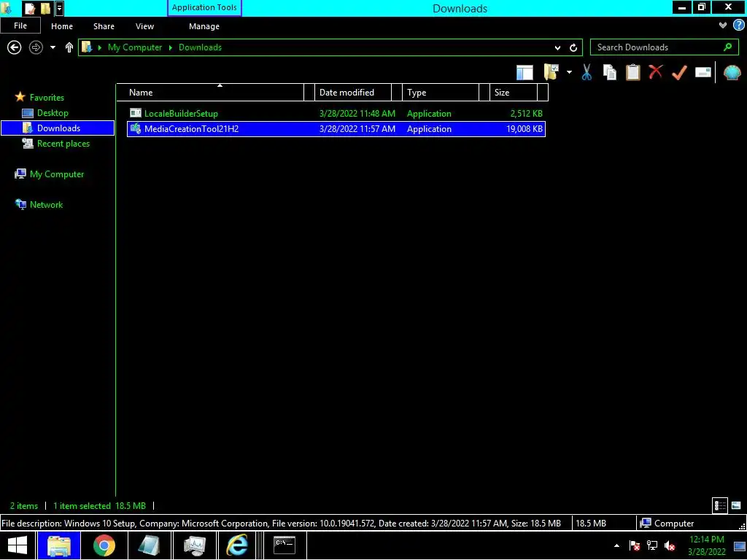Click the 2,512 KB size cell

pos(526,113)
